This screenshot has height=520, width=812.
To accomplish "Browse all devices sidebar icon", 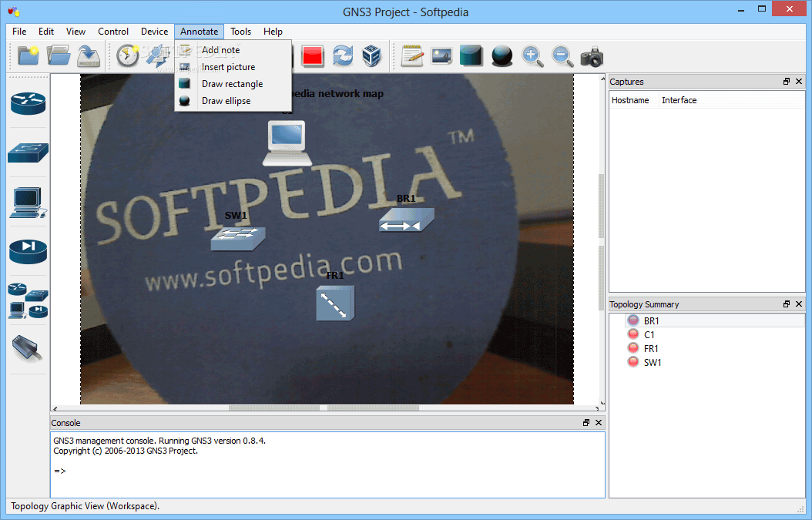I will pos(28,300).
